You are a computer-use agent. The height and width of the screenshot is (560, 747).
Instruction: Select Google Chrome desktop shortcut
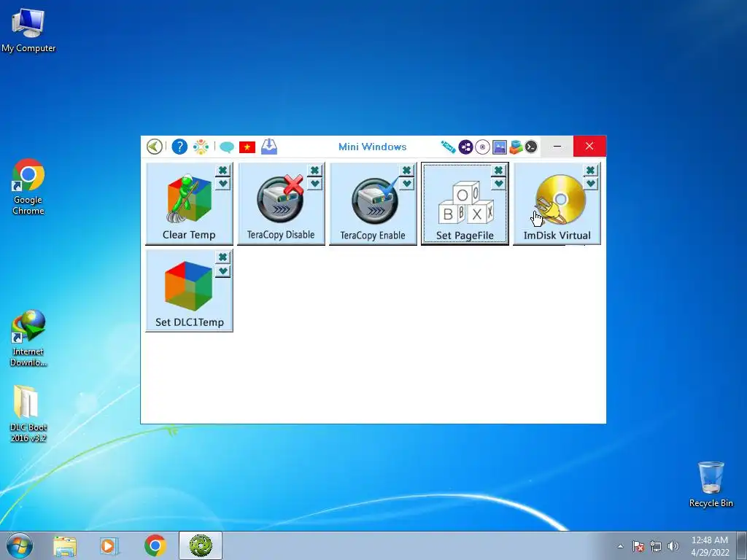[x=28, y=187]
